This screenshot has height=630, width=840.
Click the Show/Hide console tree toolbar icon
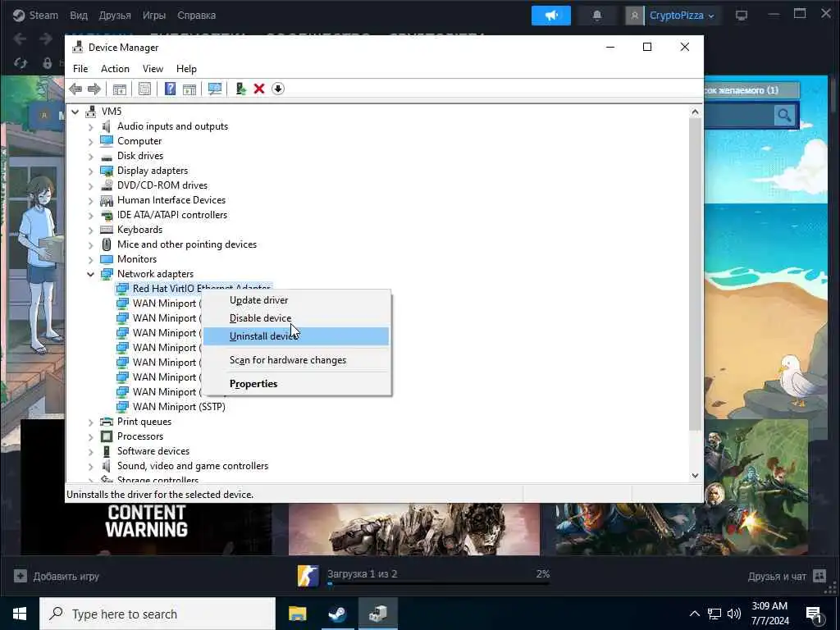pos(120,89)
